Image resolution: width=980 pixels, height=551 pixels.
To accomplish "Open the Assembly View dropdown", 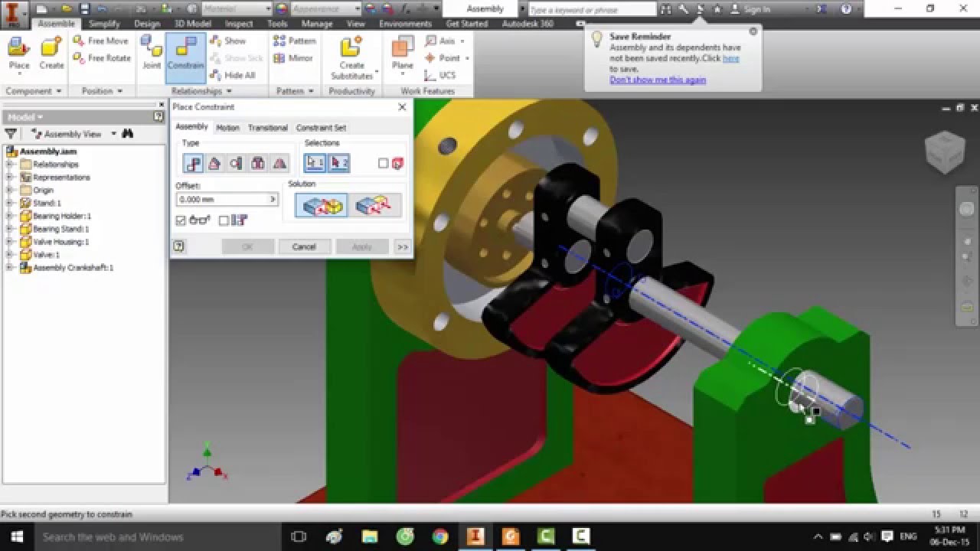I will coord(114,133).
